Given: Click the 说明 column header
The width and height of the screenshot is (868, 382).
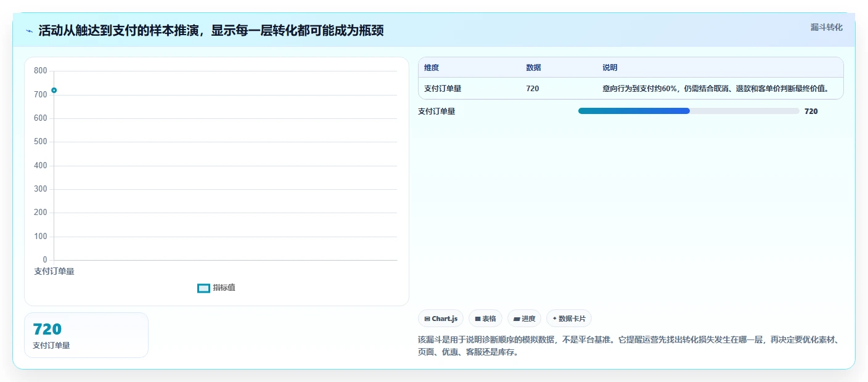Looking at the screenshot, I should (610, 68).
